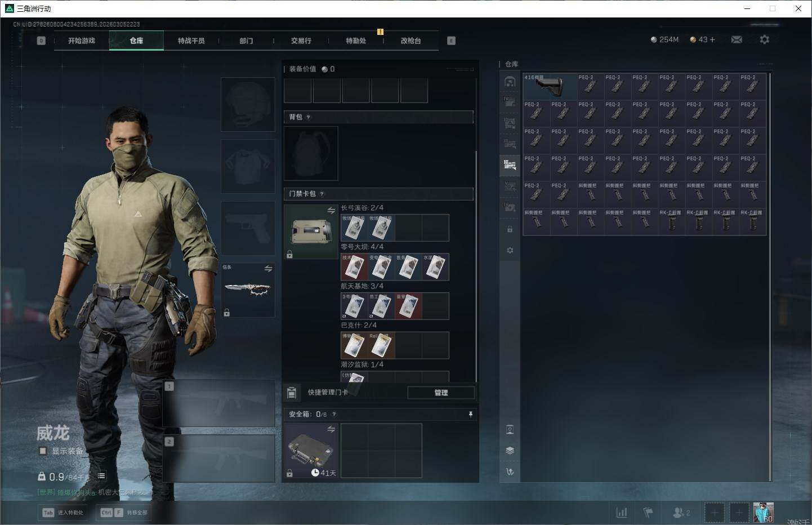
Task: Select the safe box thumbnail
Action: point(311,451)
